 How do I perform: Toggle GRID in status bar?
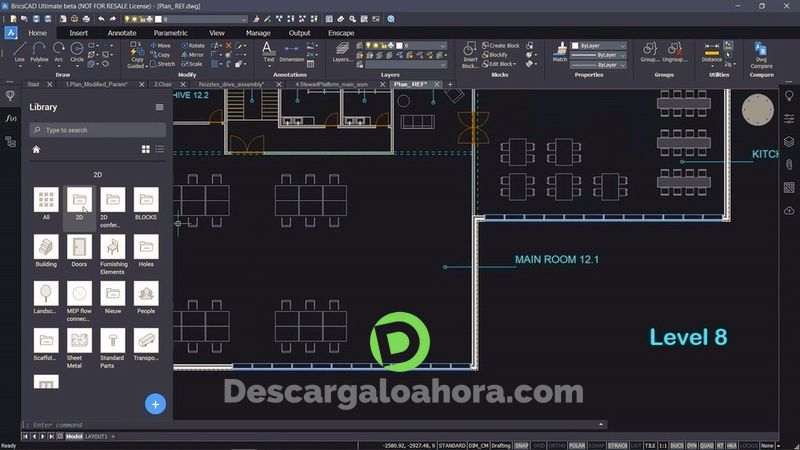coord(539,445)
